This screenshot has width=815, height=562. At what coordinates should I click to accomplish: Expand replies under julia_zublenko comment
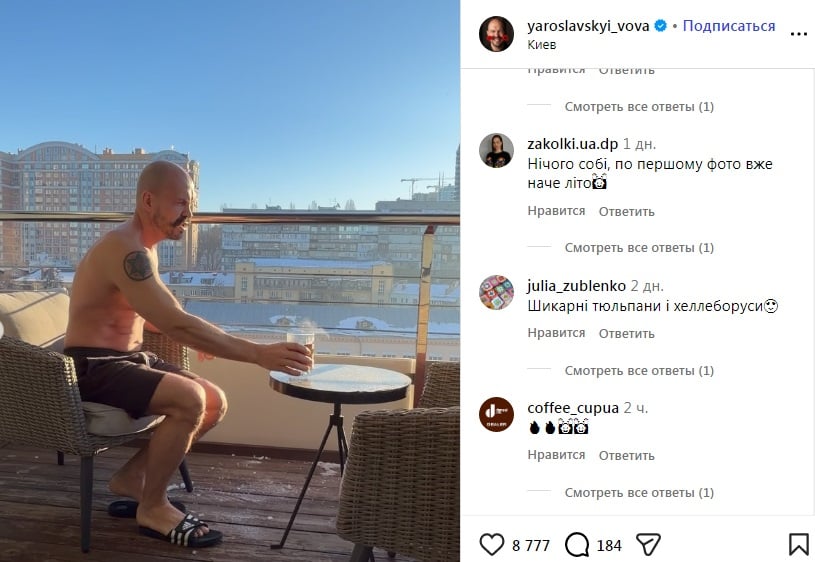[639, 370]
